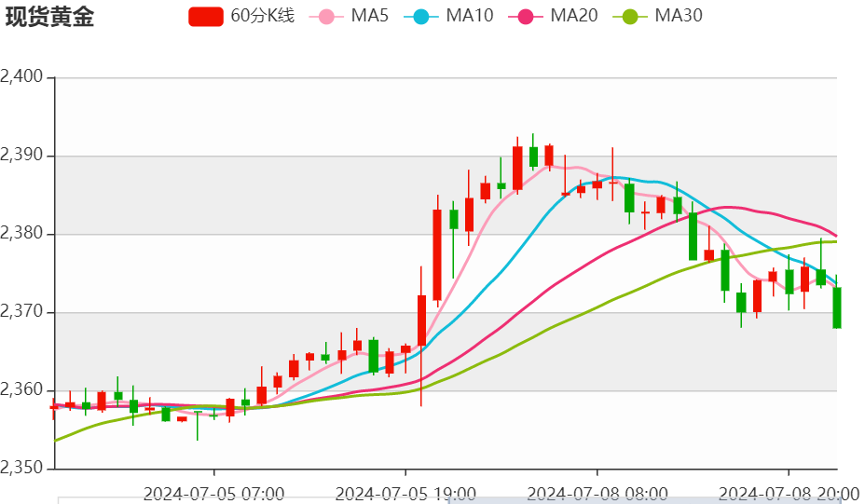The width and height of the screenshot is (865, 504).
Task: Toggle the MA20 line legend
Action: (x=553, y=16)
